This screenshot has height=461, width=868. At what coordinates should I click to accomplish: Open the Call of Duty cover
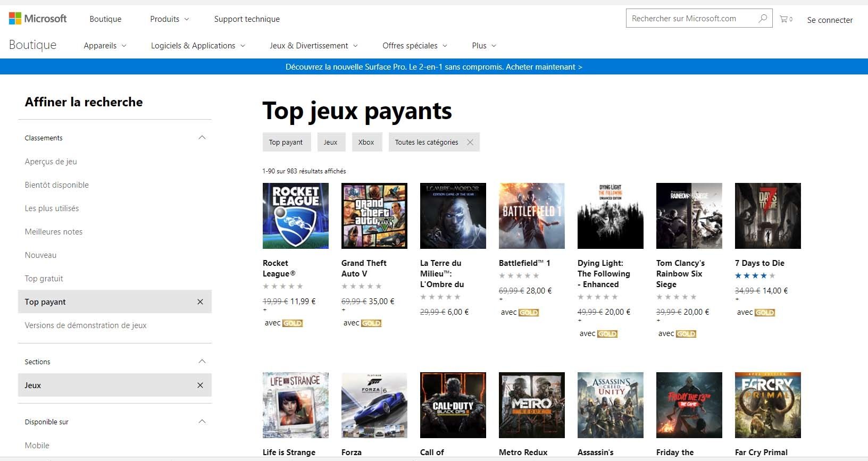point(453,405)
